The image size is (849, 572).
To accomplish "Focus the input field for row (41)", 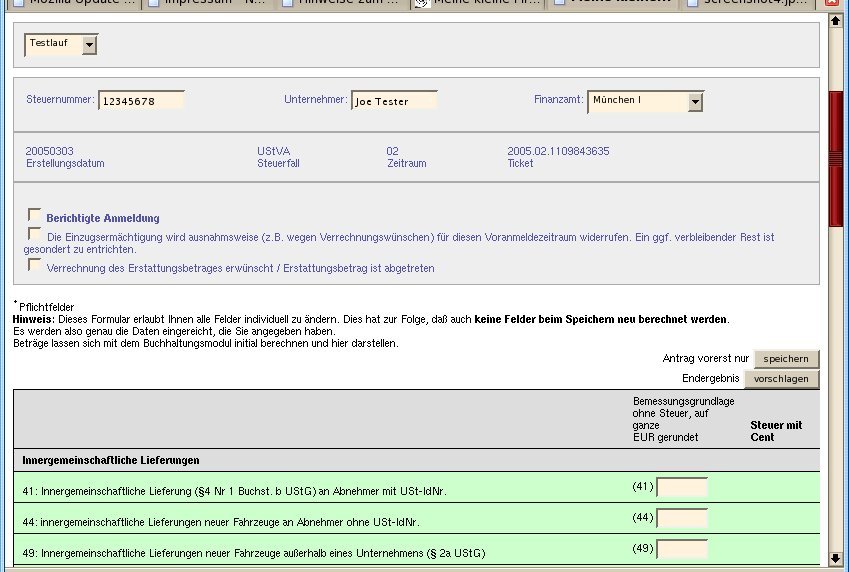I will [x=682, y=487].
